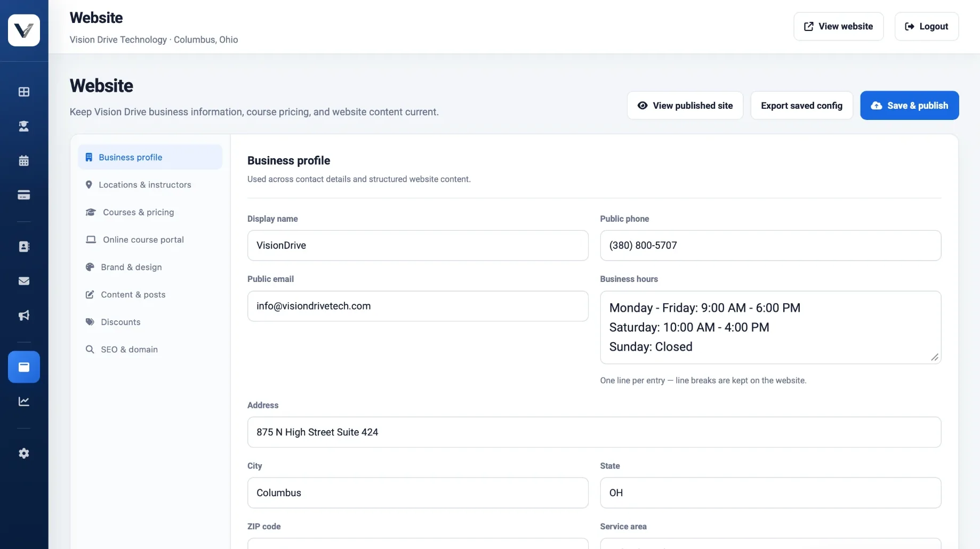Open the settings gear icon in the sidebar
The width and height of the screenshot is (980, 549).
(24, 453)
